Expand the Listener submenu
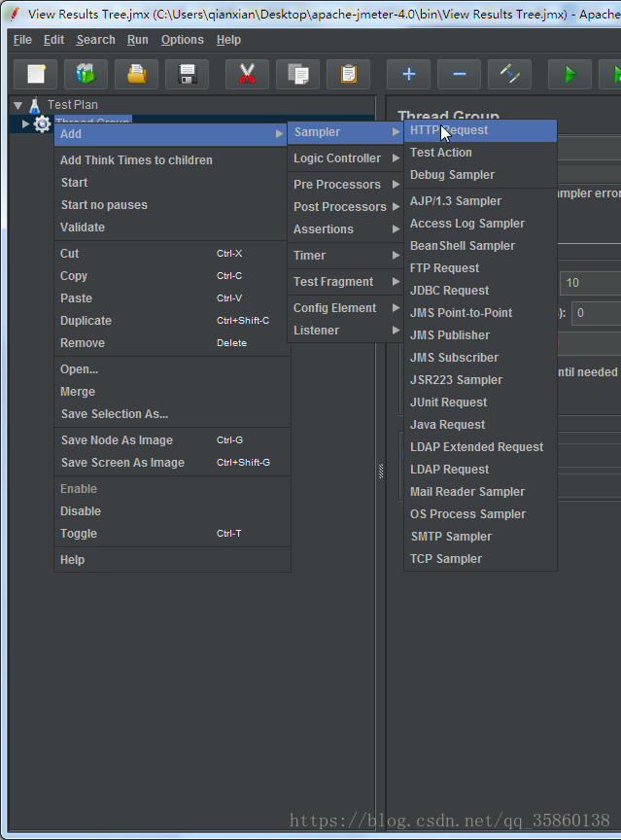 [346, 331]
